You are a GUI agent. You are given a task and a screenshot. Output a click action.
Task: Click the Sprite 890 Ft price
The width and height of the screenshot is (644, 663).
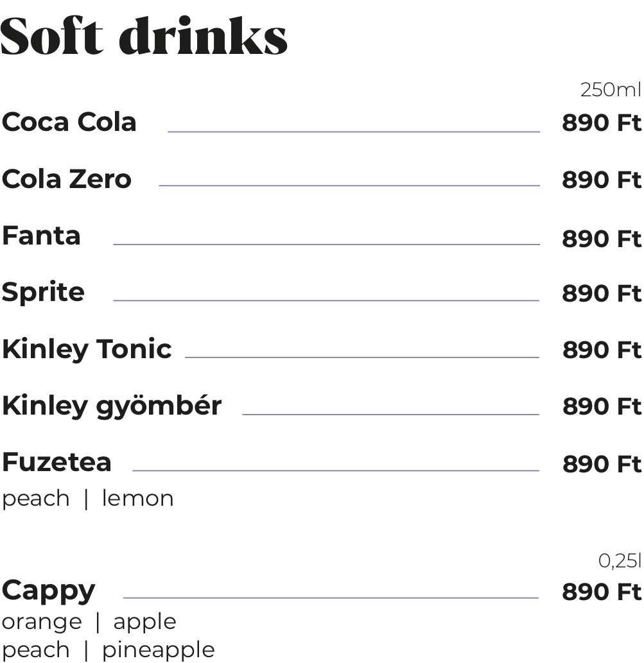(x=602, y=293)
